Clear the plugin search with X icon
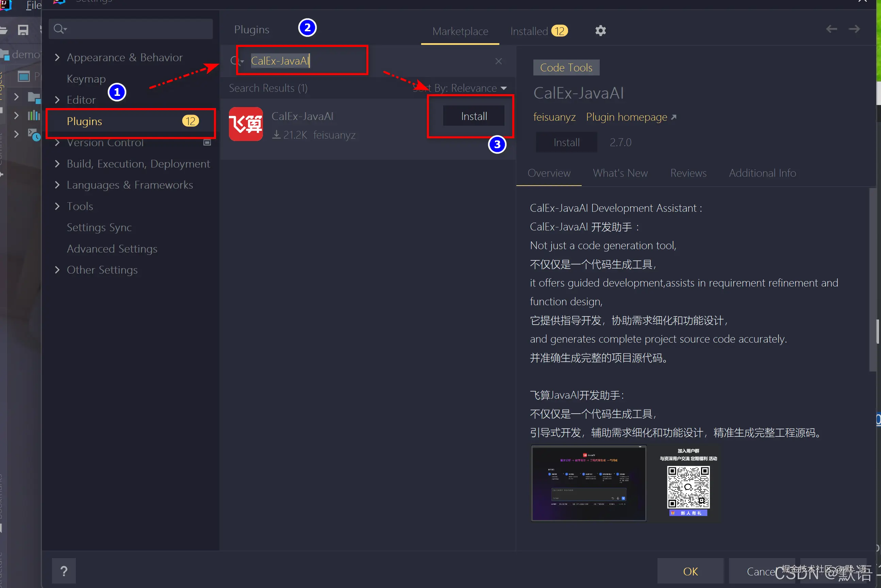Screen dimensions: 881x588 coord(498,61)
